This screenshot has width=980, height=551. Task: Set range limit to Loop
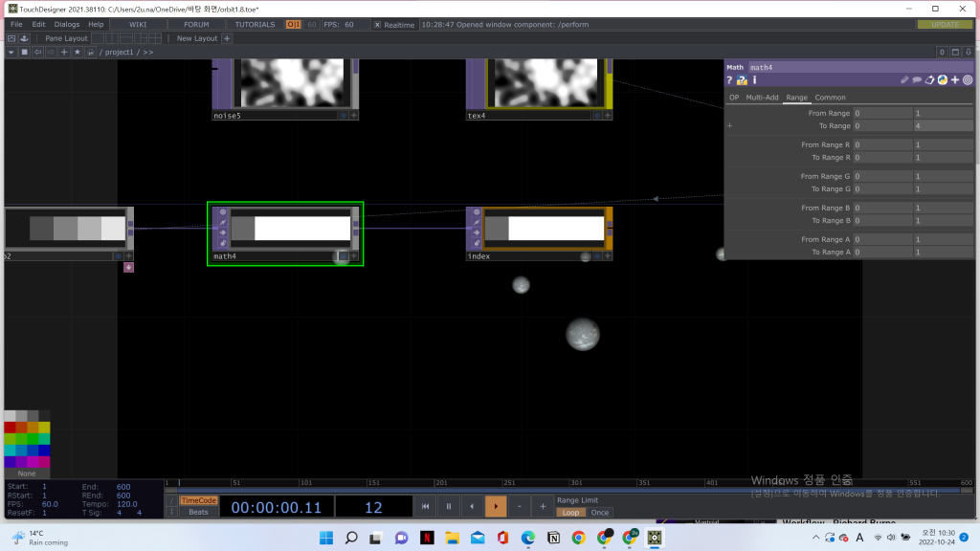570,513
